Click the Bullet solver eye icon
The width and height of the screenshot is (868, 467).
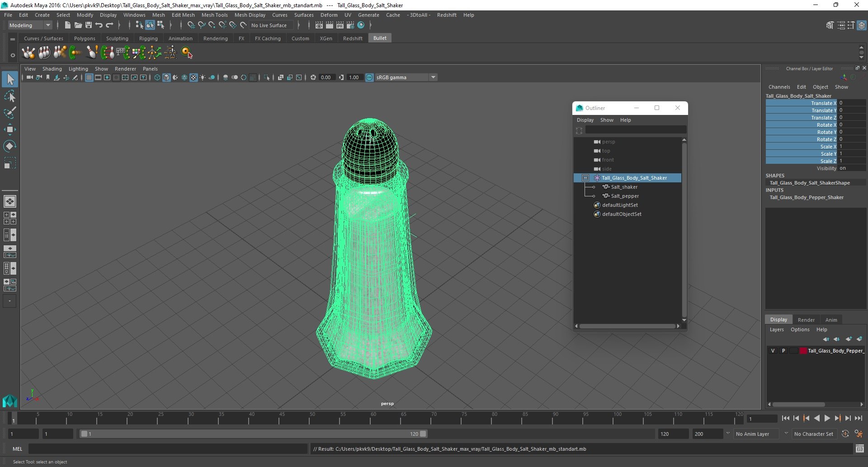click(x=187, y=52)
